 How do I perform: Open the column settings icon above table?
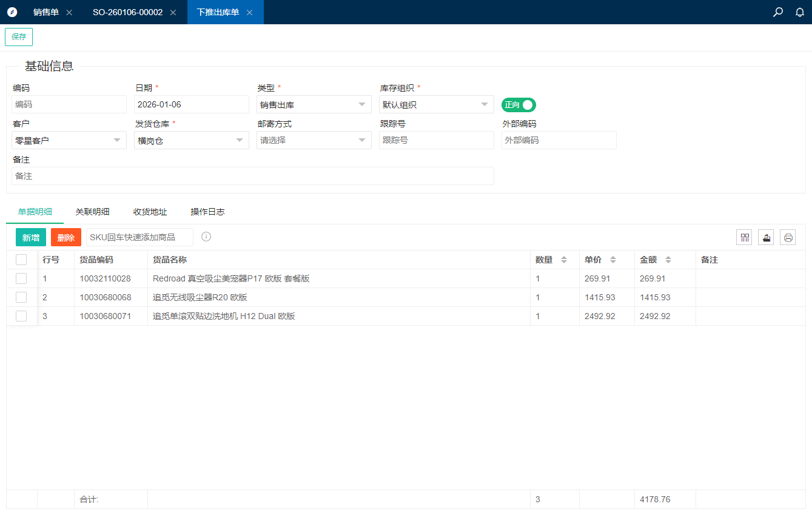click(745, 237)
